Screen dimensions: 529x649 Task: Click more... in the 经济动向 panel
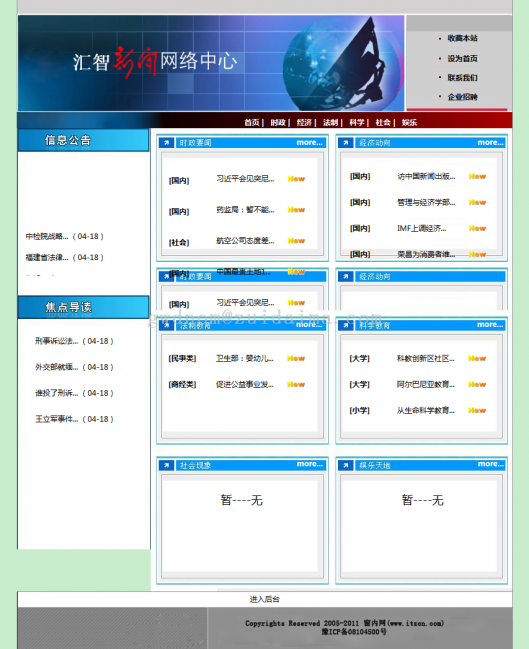coord(491,142)
